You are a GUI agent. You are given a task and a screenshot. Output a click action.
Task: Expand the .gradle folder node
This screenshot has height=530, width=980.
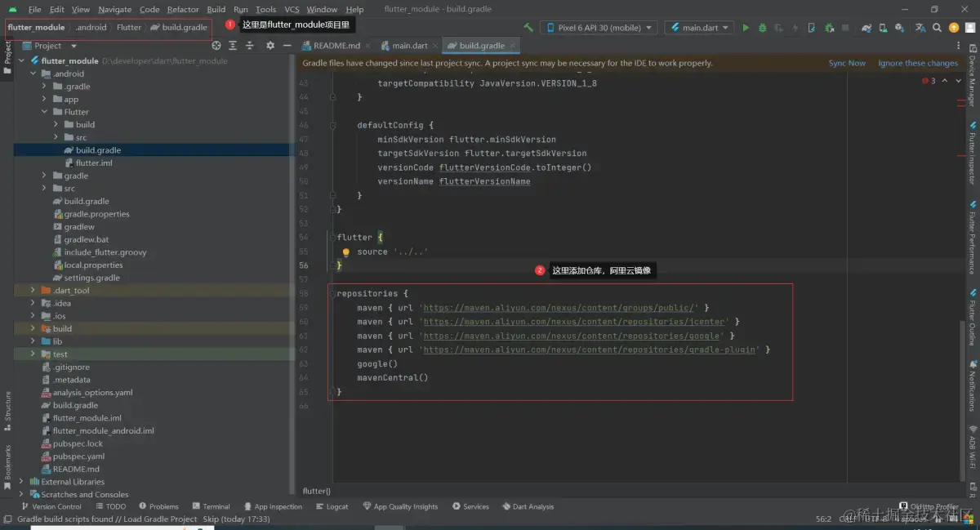pyautogui.click(x=45, y=87)
